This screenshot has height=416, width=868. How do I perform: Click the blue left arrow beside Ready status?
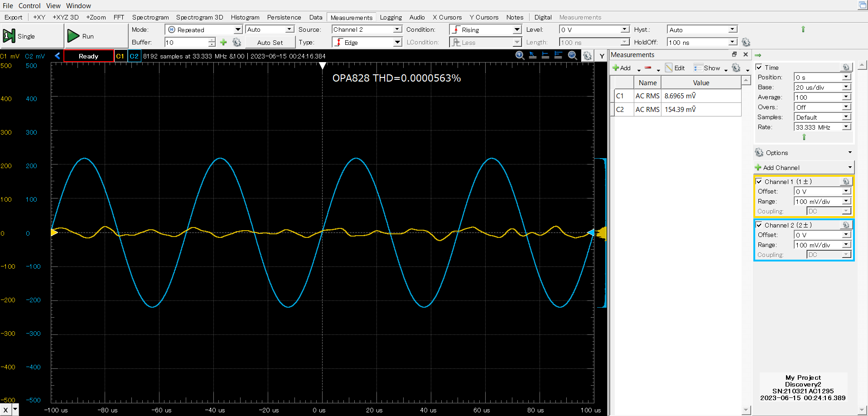[57, 56]
